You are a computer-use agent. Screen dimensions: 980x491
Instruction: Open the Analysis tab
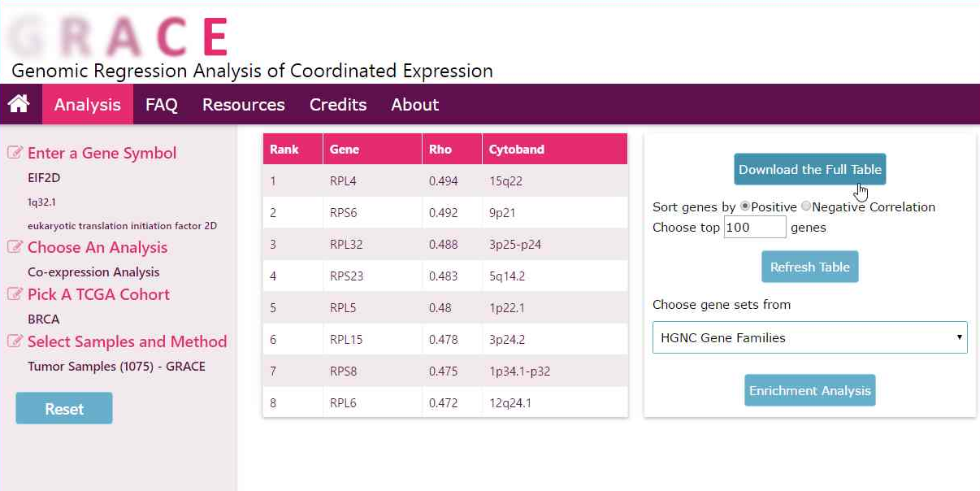87,105
